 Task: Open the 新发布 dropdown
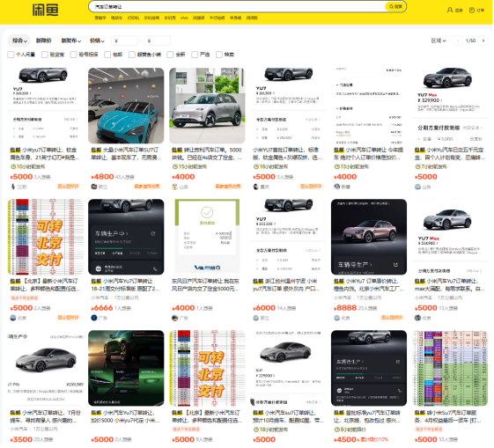coord(71,40)
